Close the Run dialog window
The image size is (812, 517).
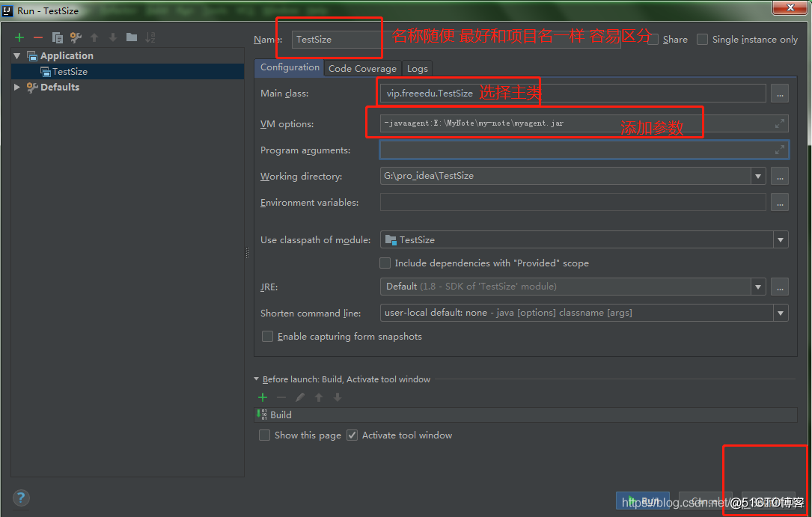pyautogui.click(x=790, y=7)
